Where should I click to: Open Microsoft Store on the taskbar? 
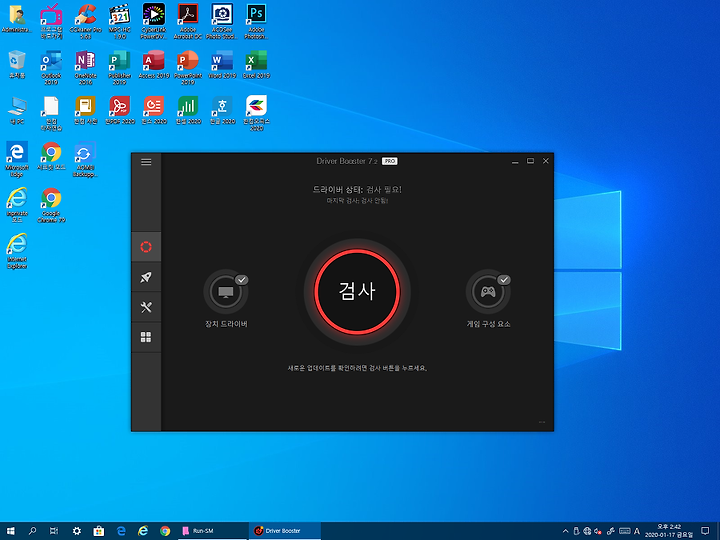(99, 531)
